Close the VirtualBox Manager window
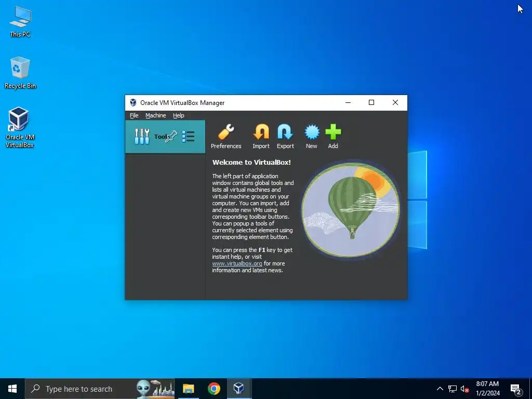Screen dimensions: 532x399 395,102
